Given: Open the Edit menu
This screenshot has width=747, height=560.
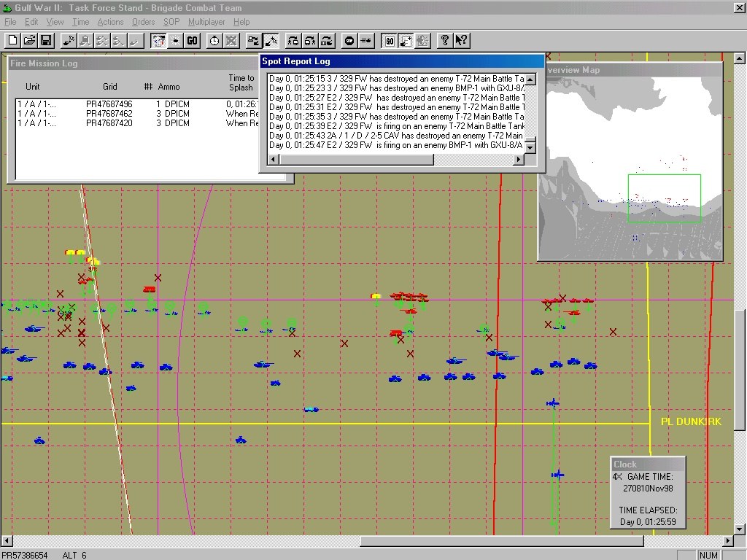Looking at the screenshot, I should coord(31,22).
